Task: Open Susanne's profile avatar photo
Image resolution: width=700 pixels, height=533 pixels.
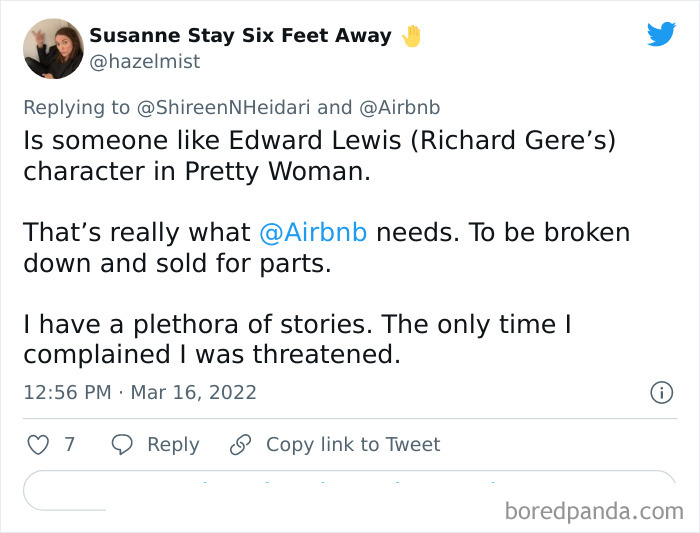Action: click(x=52, y=48)
